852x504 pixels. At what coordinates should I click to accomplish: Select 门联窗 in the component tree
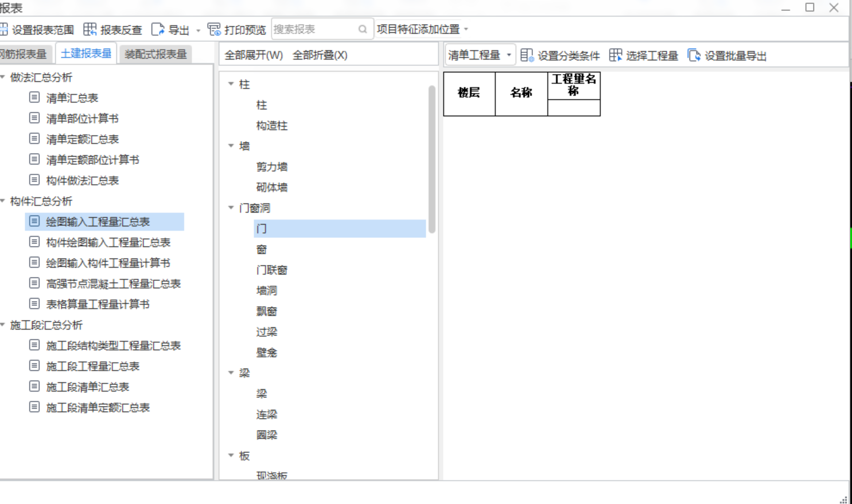[272, 270]
